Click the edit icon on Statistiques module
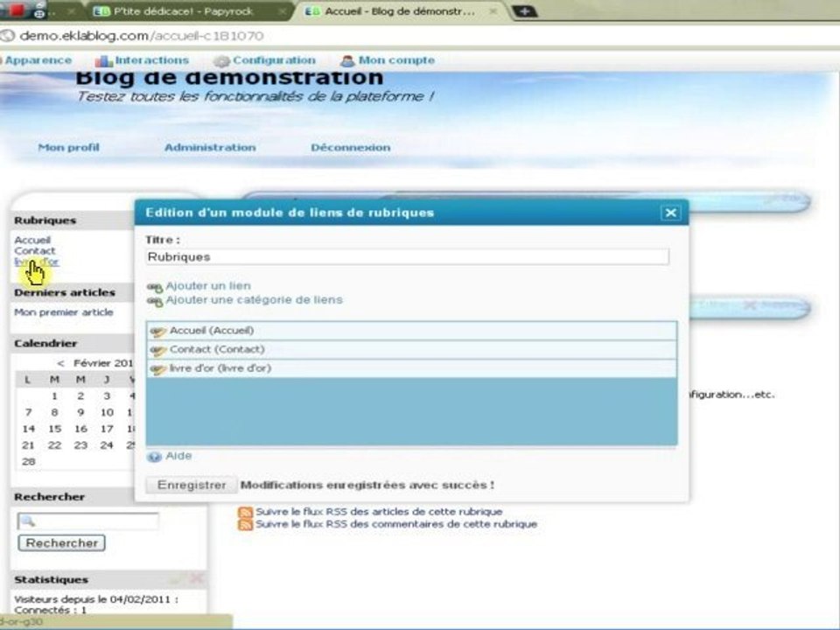Screen dimensions: 840x630 [x=177, y=578]
